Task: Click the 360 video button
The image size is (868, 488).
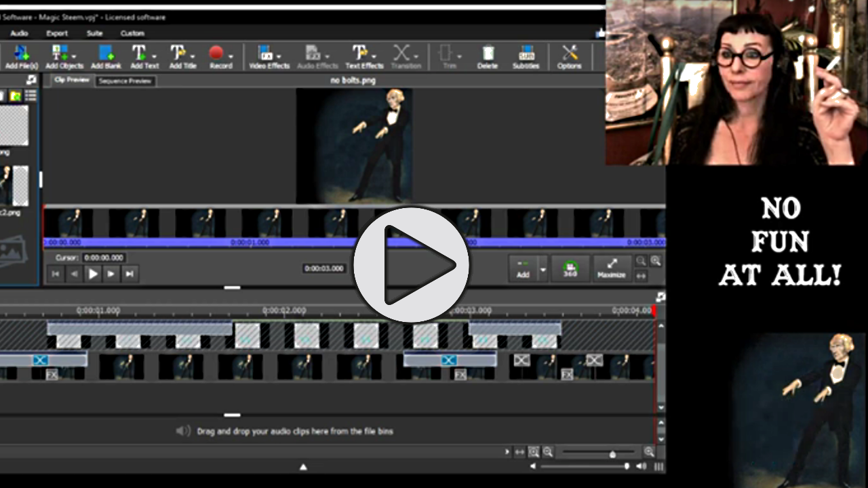Action: point(570,268)
